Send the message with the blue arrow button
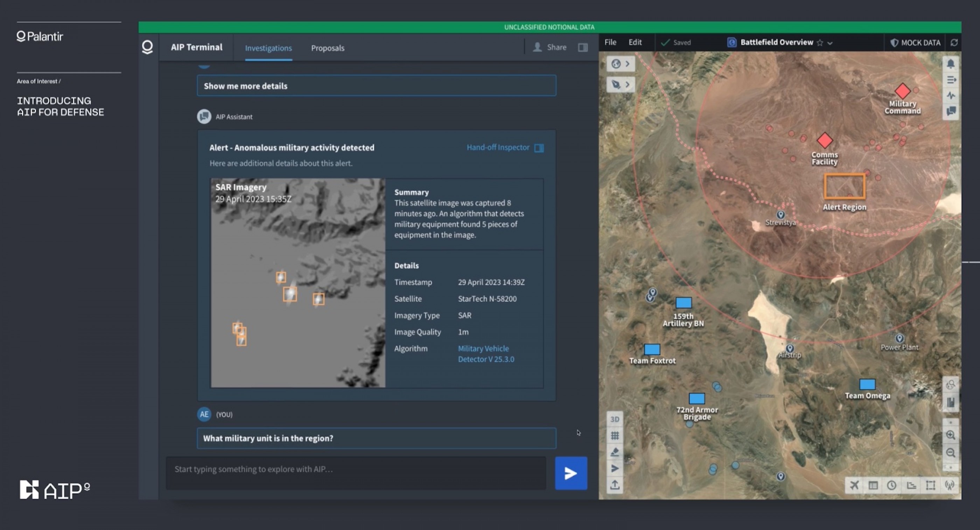 pos(570,473)
